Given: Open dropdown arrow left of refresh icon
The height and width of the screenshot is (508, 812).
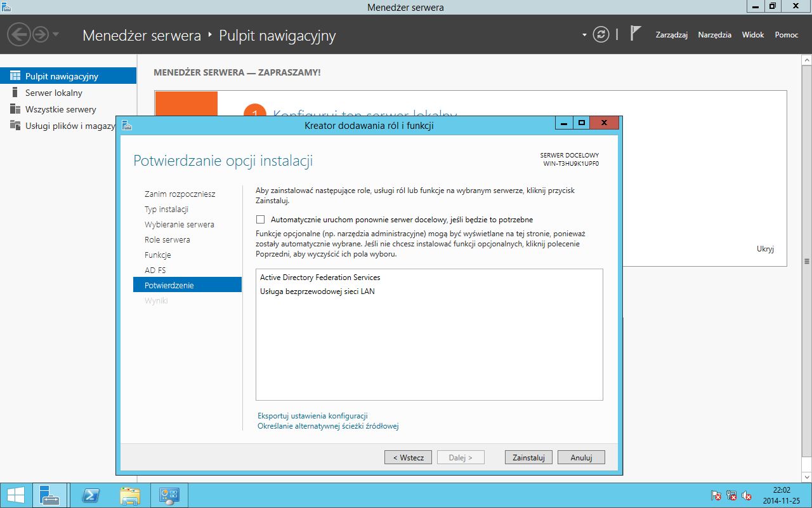Looking at the screenshot, I should pyautogui.click(x=584, y=35).
